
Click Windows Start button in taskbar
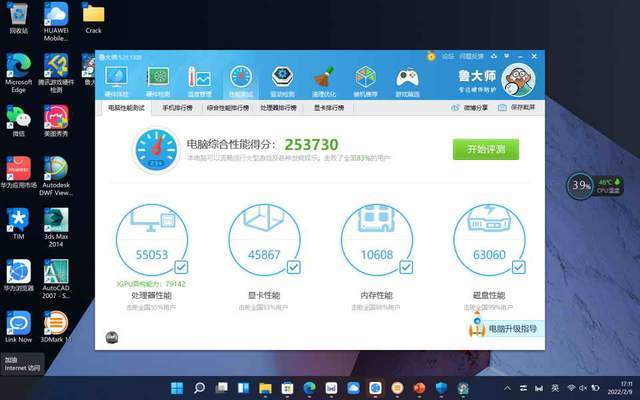tap(177, 388)
